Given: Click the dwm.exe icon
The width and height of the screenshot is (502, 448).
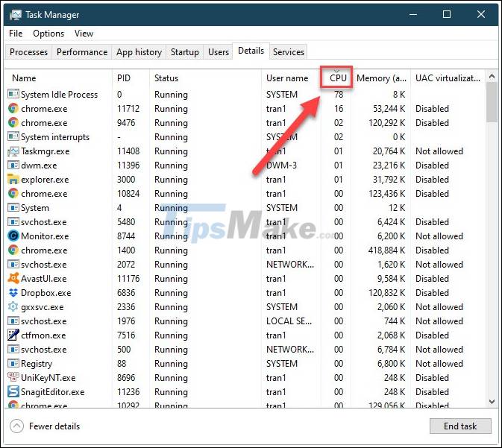Looking at the screenshot, I should coord(13,165).
